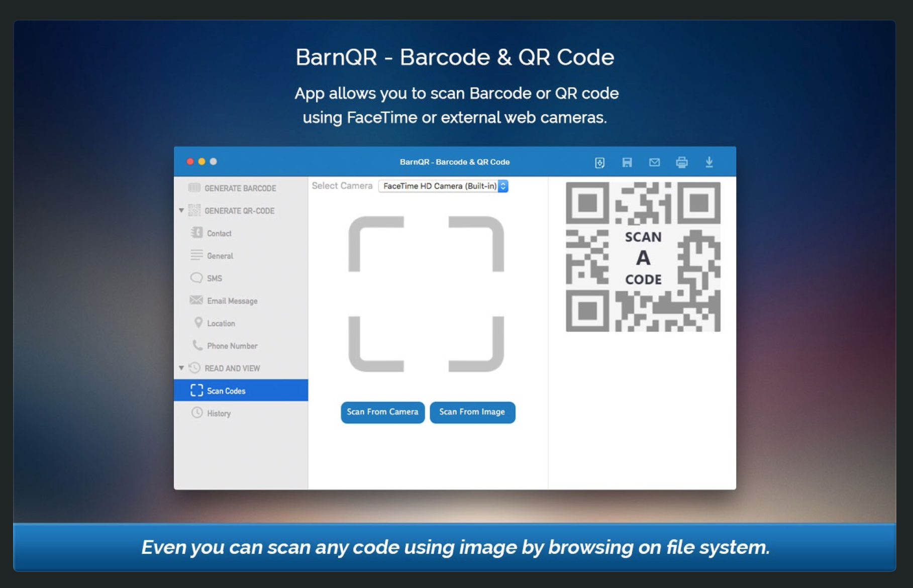Open the Select Camera dropdown
913x588 pixels.
(x=443, y=186)
